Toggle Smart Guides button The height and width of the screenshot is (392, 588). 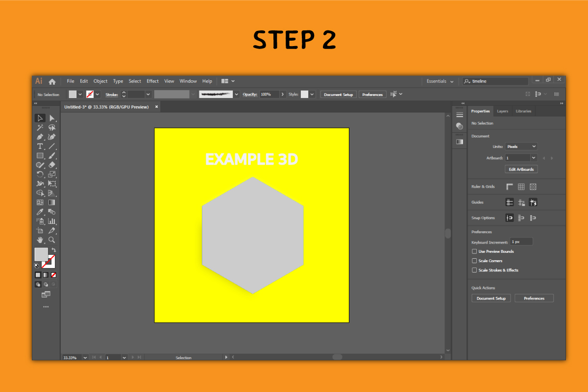click(x=533, y=202)
